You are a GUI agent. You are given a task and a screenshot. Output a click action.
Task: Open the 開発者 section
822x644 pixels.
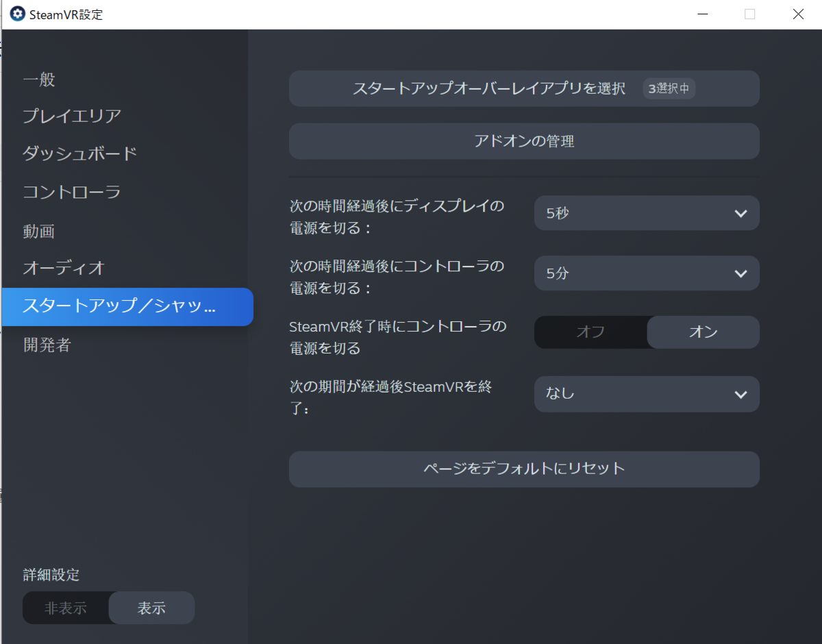tap(47, 345)
